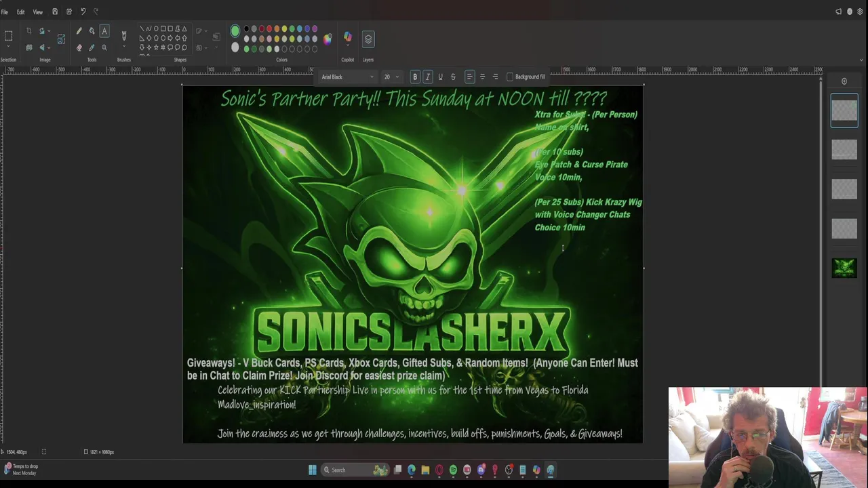The height and width of the screenshot is (488, 868).
Task: Click the Copilot icon in ribbon
Action: (x=348, y=37)
